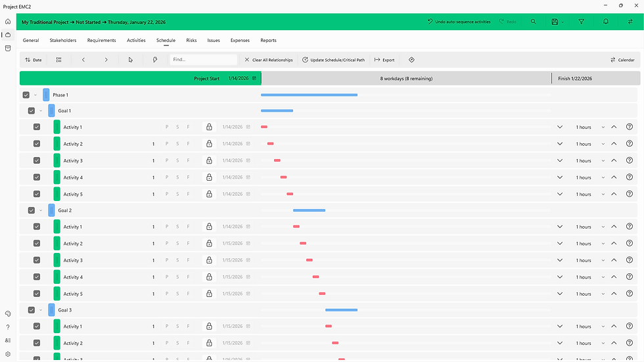Open the notifications bell icon
This screenshot has width=644, height=362.
[606, 22]
